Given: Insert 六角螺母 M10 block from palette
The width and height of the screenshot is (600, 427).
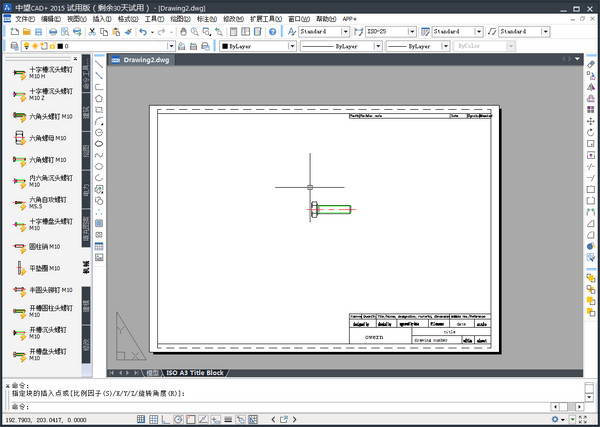Looking at the screenshot, I should (40, 138).
